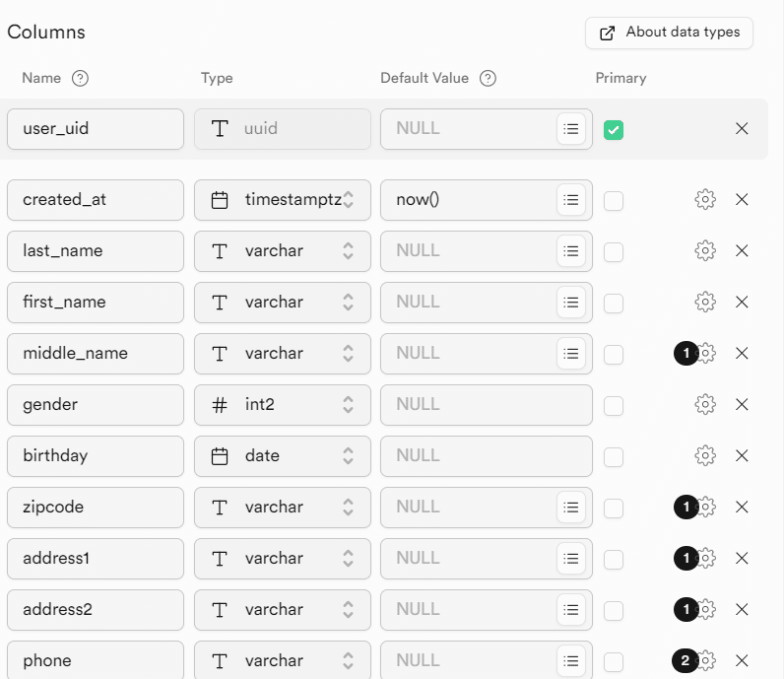Image resolution: width=784 pixels, height=679 pixels.
Task: Delete the last_name column with X
Action: coord(742,250)
